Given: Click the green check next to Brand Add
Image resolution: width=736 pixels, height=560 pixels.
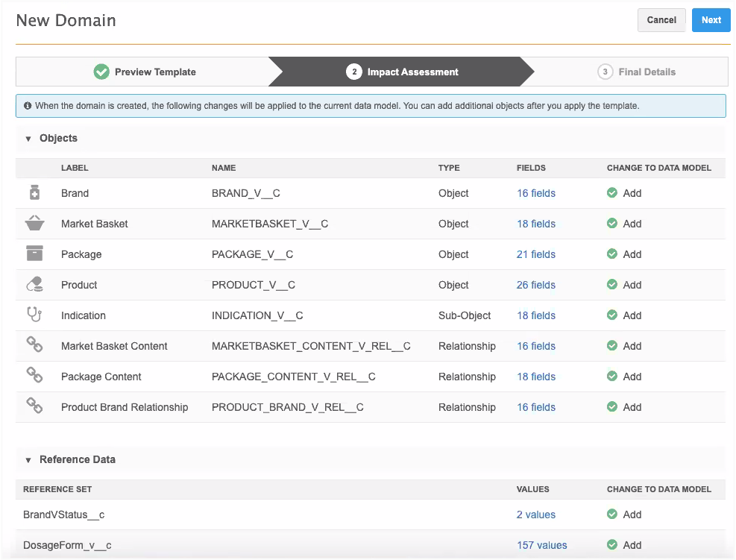Looking at the screenshot, I should [612, 193].
